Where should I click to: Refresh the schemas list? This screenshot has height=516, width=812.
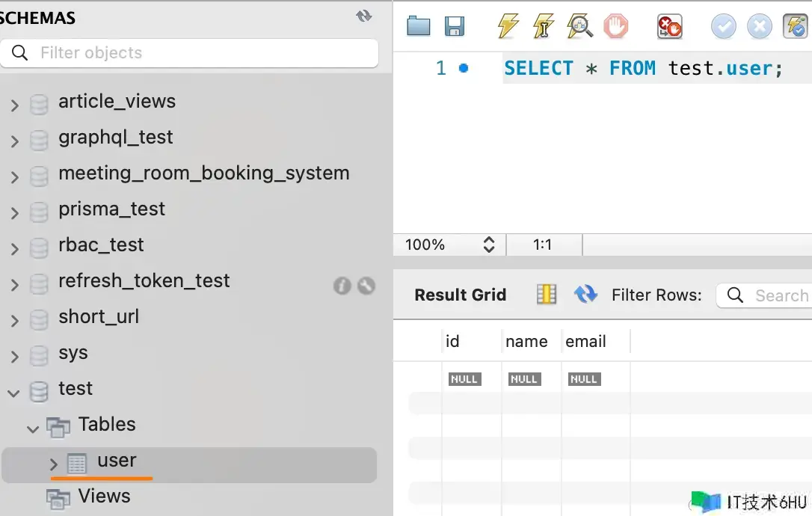[364, 16]
